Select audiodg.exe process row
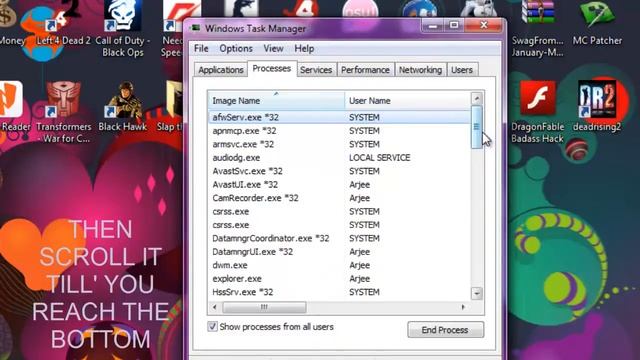The image size is (640, 360). [x=340, y=158]
